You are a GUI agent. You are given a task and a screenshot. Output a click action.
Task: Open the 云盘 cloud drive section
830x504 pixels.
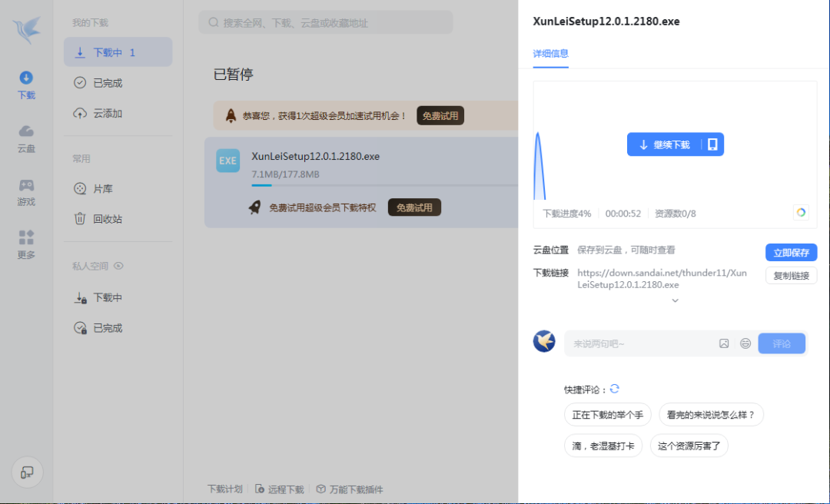(26, 139)
